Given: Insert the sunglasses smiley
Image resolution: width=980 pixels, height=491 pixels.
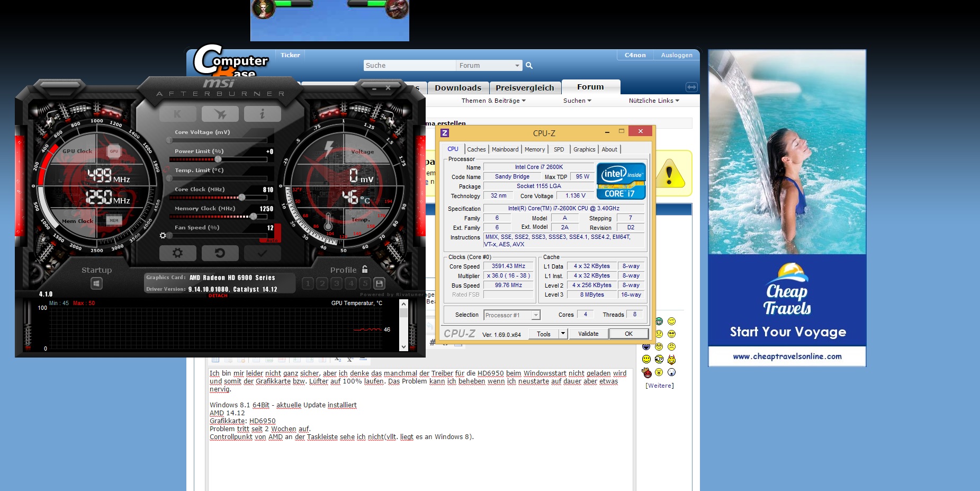Looking at the screenshot, I should pyautogui.click(x=671, y=334).
